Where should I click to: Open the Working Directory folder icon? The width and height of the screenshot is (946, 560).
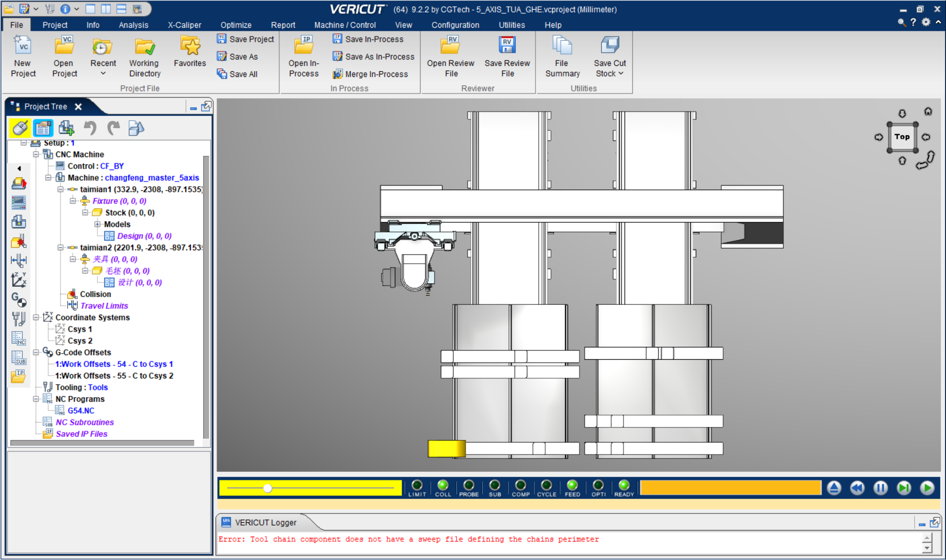pyautogui.click(x=145, y=47)
